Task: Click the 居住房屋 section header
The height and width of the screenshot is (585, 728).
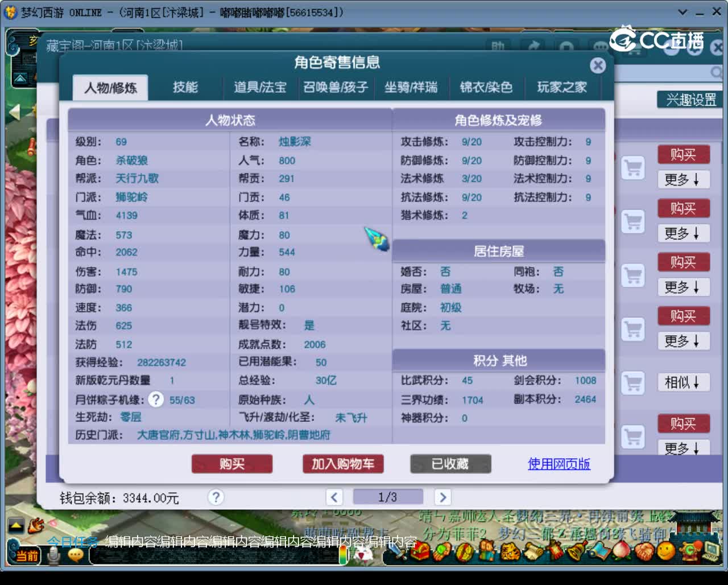Action: (499, 251)
